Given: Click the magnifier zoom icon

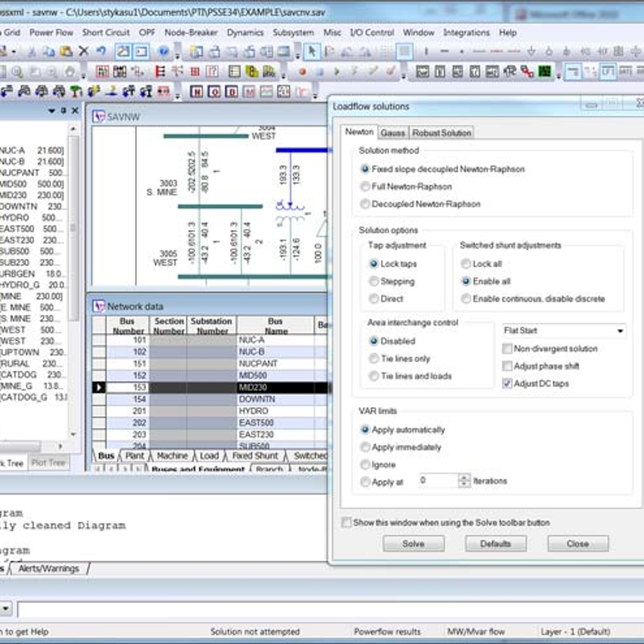Looking at the screenshot, I should pyautogui.click(x=17, y=71).
